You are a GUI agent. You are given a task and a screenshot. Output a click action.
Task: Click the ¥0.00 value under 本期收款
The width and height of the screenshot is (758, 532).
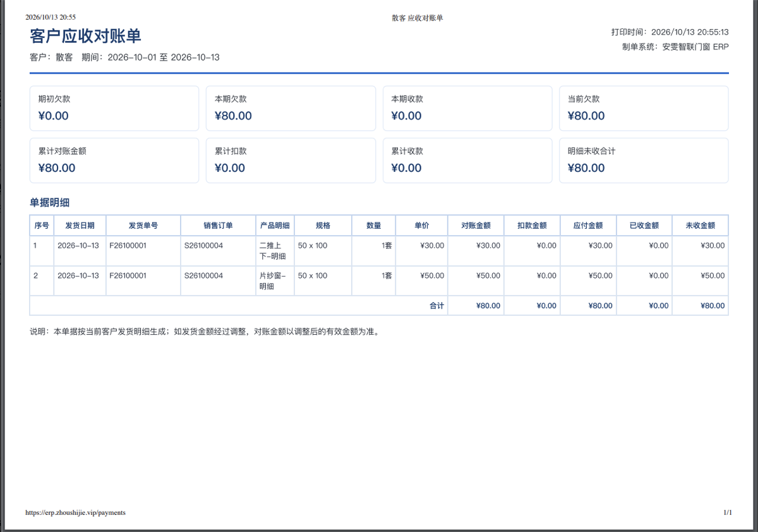coord(407,116)
